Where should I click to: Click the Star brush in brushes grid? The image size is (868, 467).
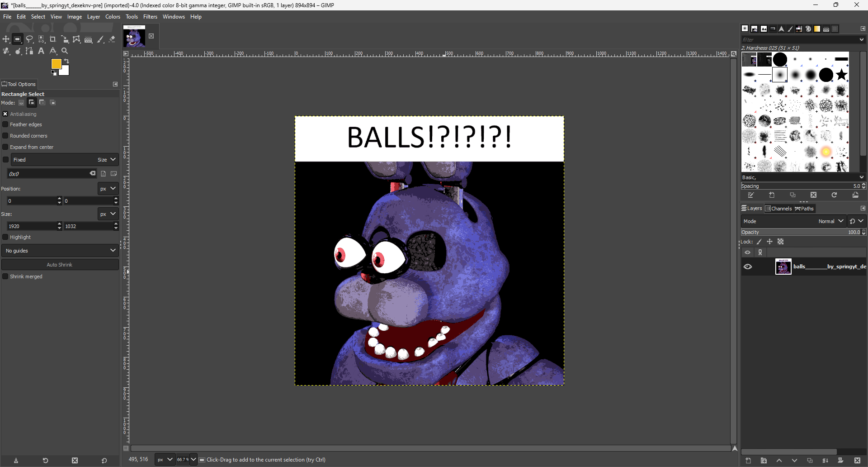coord(841,75)
